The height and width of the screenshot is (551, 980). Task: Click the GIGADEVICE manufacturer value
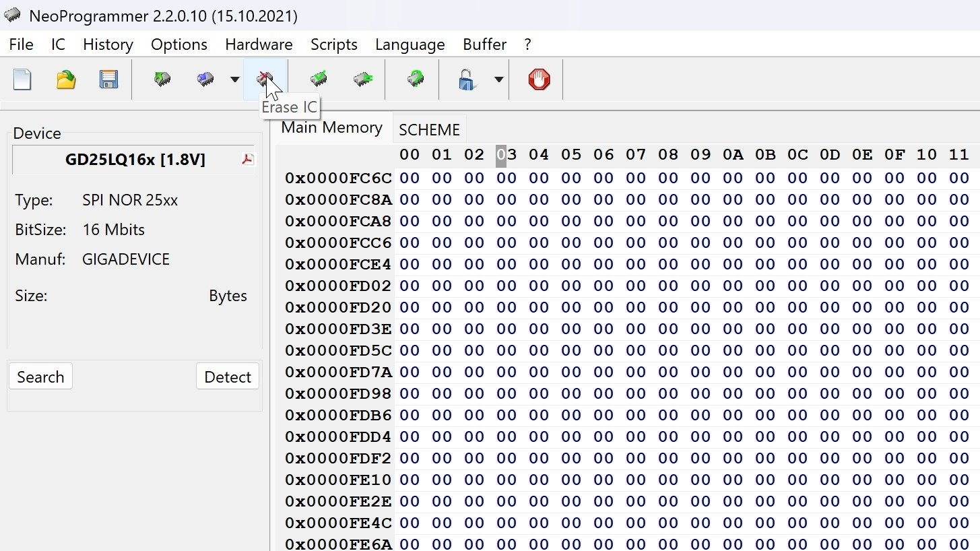[x=126, y=259]
